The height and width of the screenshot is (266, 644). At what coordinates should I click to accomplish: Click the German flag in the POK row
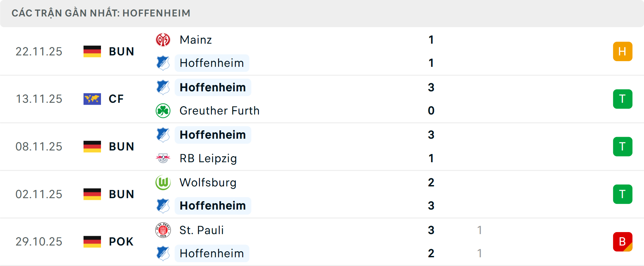point(92,241)
